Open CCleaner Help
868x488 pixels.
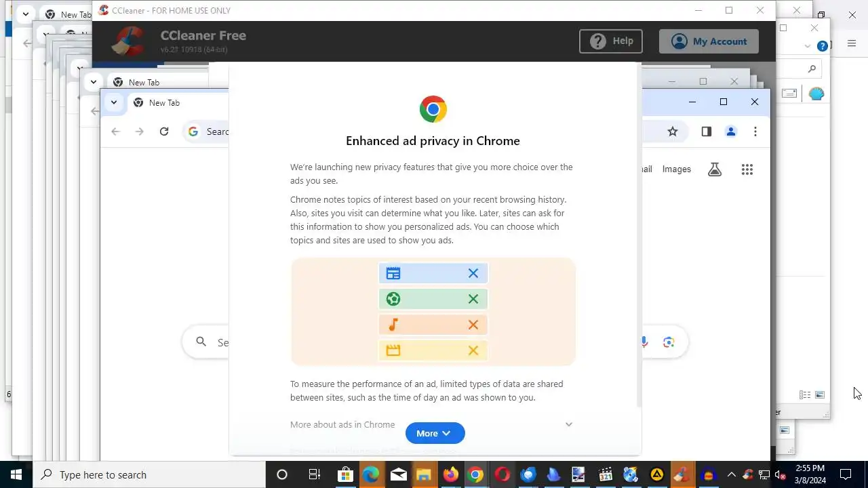[x=610, y=41]
